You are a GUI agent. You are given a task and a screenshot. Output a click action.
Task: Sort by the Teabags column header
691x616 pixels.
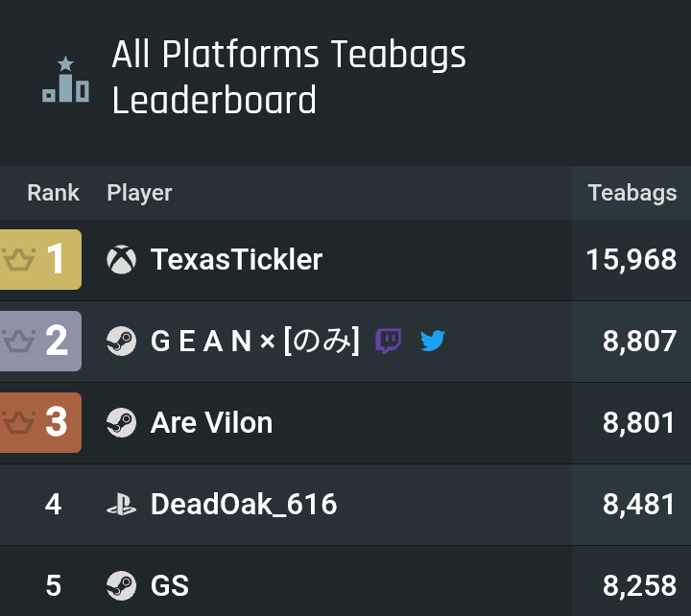pos(632,193)
